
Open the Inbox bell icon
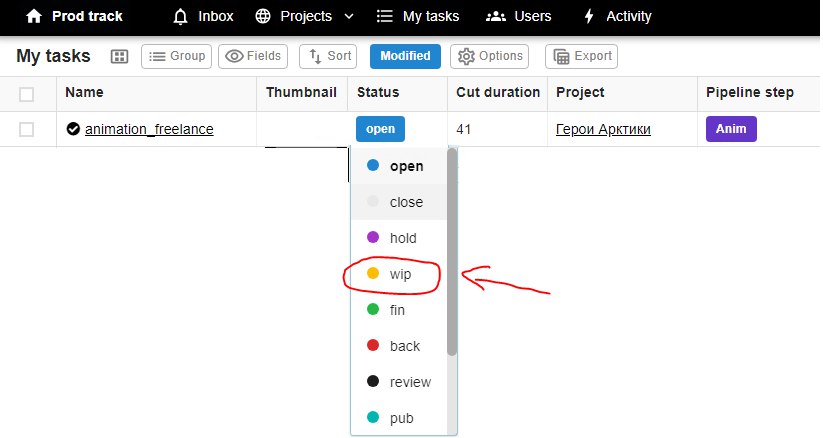pos(180,16)
